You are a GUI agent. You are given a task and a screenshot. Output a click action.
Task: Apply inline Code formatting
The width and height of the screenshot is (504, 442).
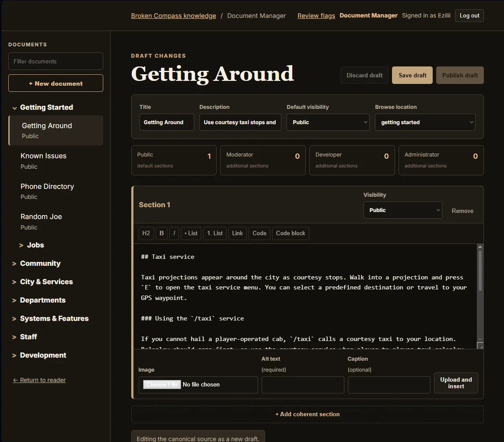coord(259,233)
